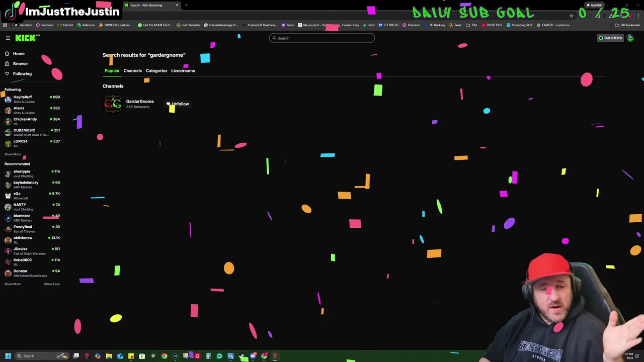Open GamerAdvantage bookmark
Viewport: 644px width, 362px height.
220,25
